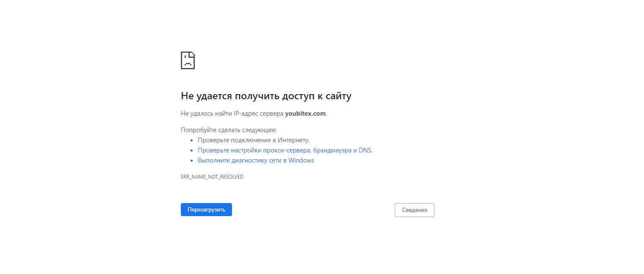Click the heading Не удается получить доступ к сайту
This screenshot has height=274, width=644.
(266, 96)
